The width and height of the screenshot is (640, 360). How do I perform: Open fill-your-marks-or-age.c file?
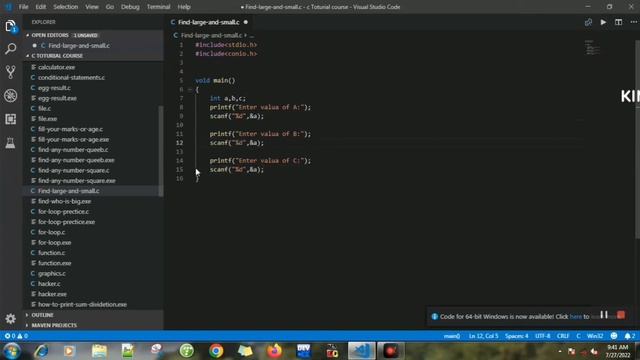coord(71,129)
